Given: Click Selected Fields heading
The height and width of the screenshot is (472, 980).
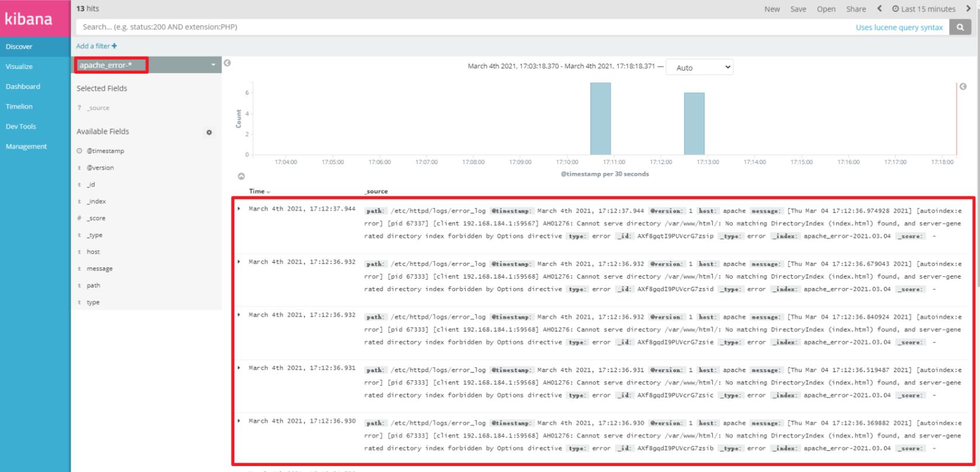Looking at the screenshot, I should point(102,88).
